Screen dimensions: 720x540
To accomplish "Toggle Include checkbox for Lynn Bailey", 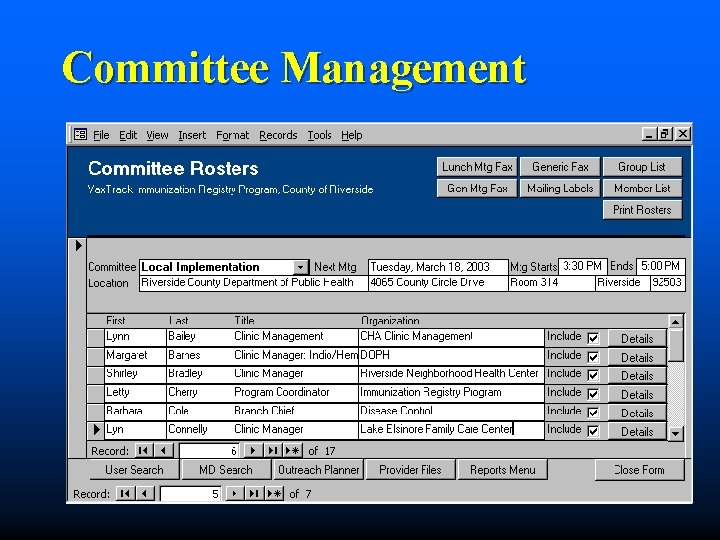I will point(593,338).
